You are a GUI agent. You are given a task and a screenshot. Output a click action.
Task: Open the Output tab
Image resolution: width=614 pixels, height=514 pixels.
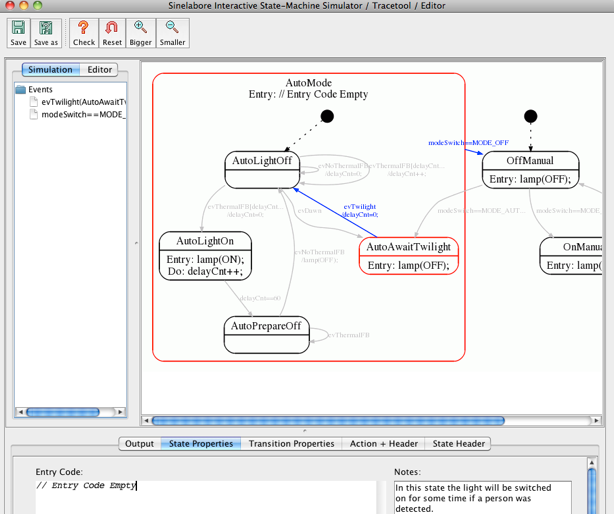click(139, 444)
